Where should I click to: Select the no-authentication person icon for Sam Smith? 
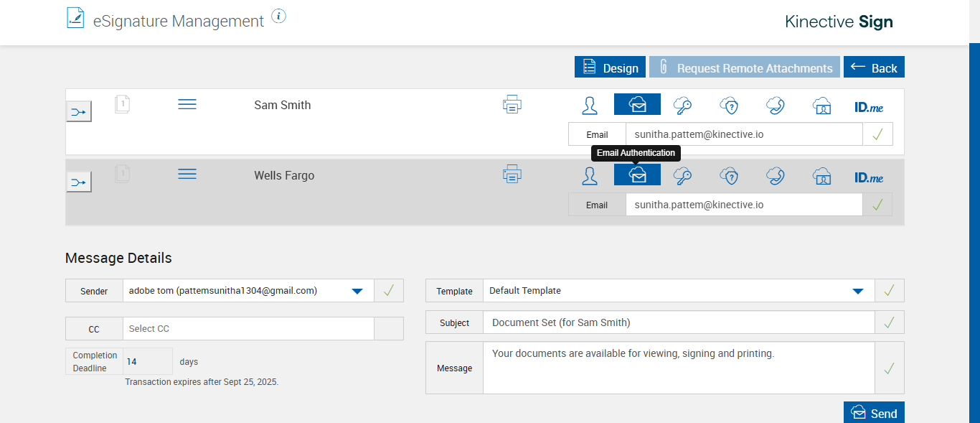[x=590, y=106]
